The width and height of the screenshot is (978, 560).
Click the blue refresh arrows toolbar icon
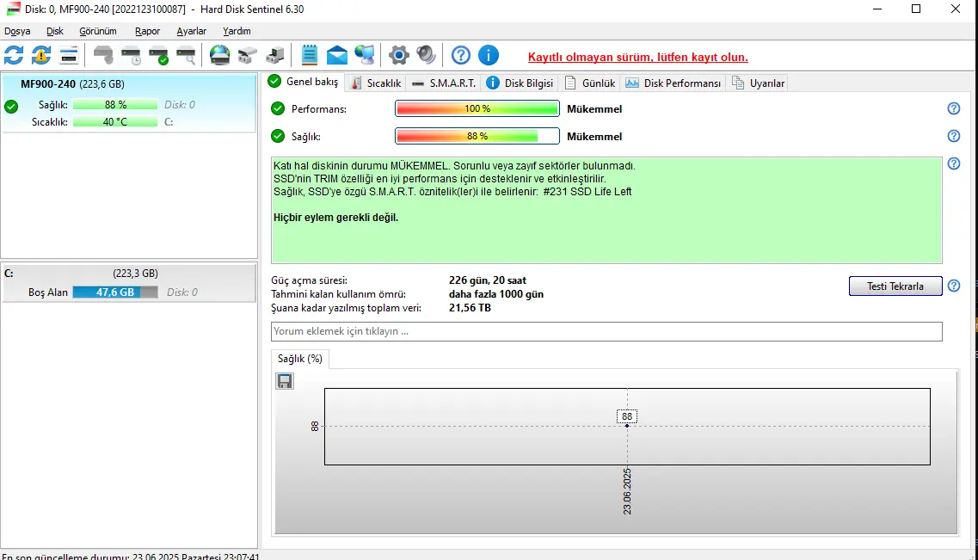tap(14, 56)
